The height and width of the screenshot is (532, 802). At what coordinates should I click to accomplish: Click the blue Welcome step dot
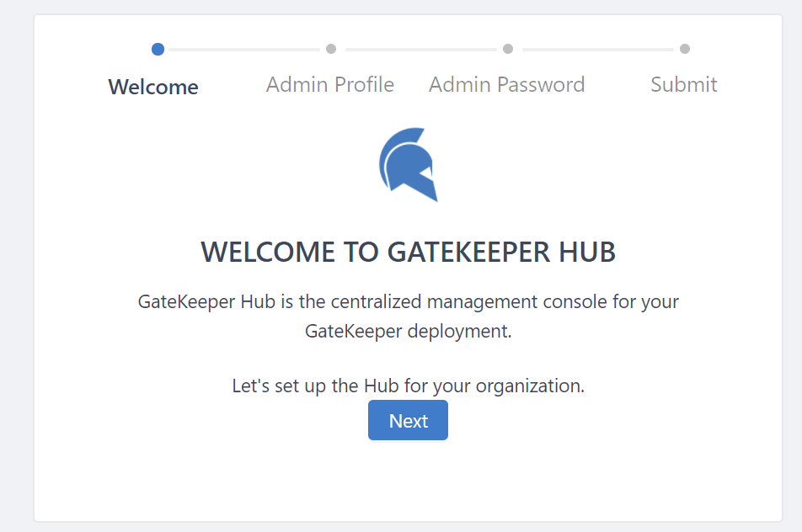pos(158,49)
